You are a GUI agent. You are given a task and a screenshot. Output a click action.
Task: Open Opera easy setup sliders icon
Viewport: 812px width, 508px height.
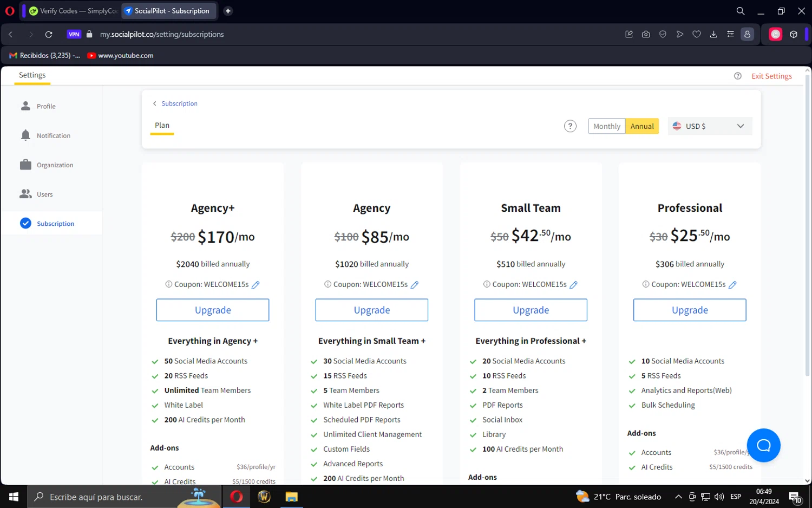coord(730,34)
